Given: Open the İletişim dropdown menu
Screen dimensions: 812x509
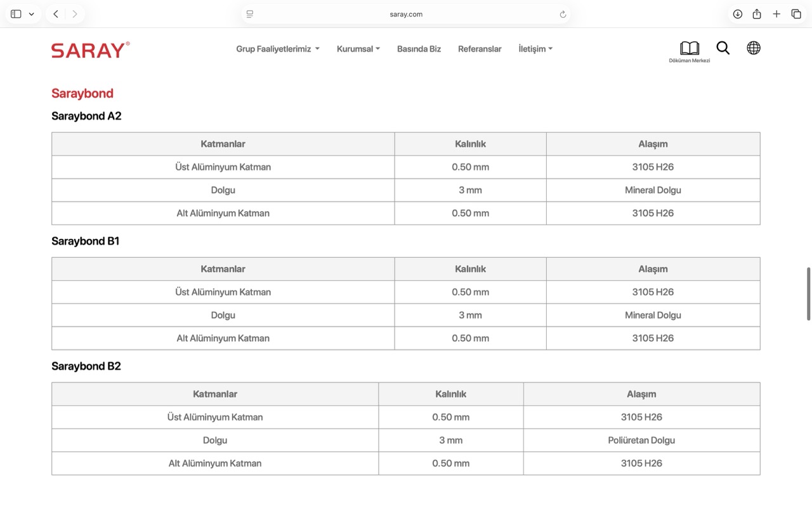Looking at the screenshot, I should (x=535, y=49).
